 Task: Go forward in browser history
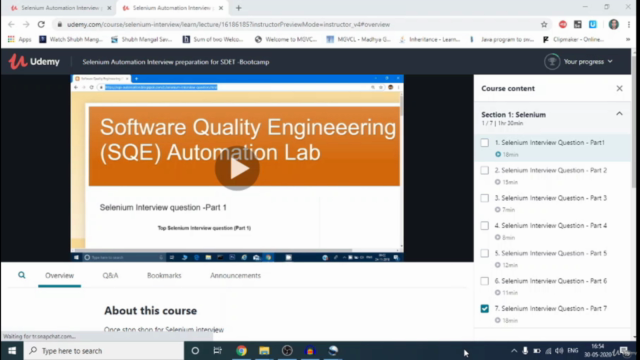click(26, 24)
